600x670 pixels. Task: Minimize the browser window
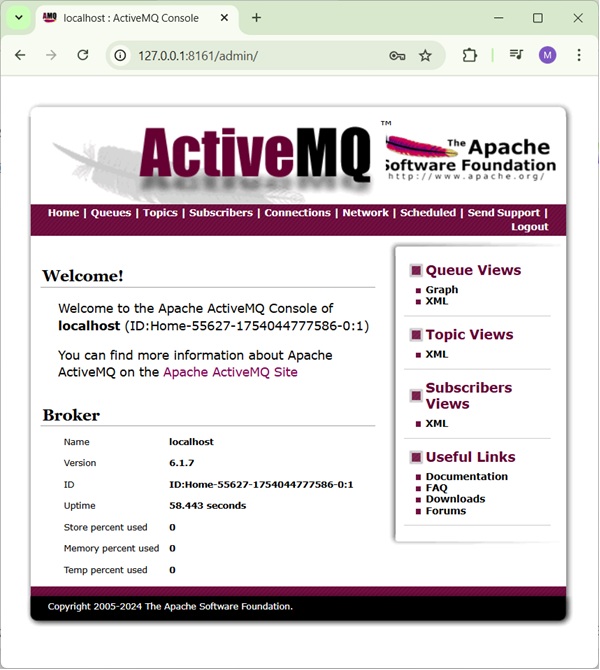click(x=498, y=18)
